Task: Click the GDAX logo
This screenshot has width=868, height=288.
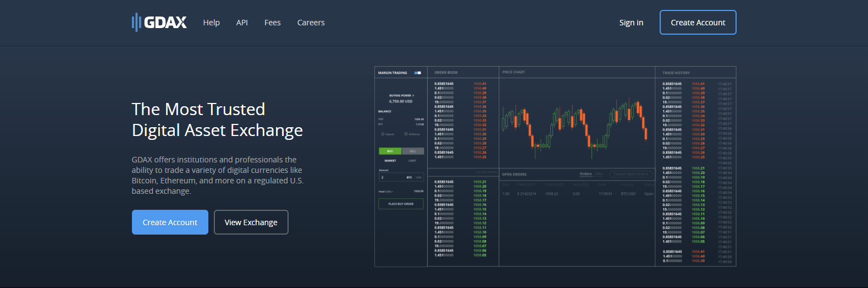Action: click(x=159, y=23)
